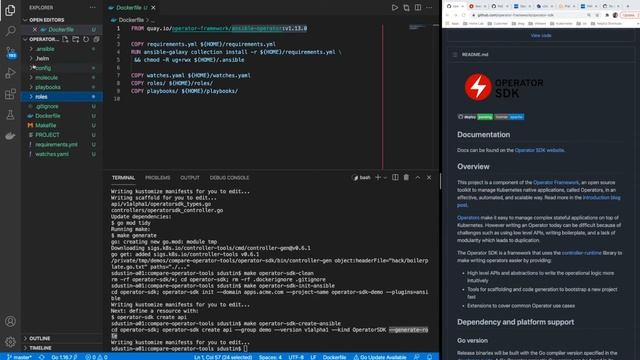
Task: Click controller-runtime link in browser README
Action: pos(582,253)
